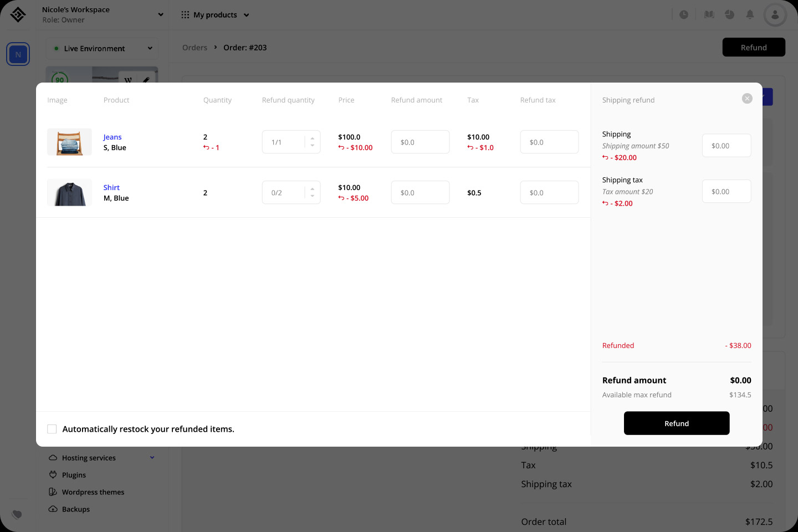The width and height of the screenshot is (798, 532).
Task: Click the Shipping refund amount input field
Action: click(727, 145)
